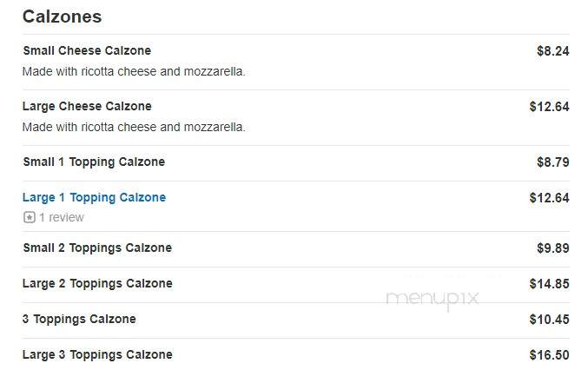This screenshot has width=588, height=370.
Task: Click the menupix watermark logo
Action: pos(433,300)
